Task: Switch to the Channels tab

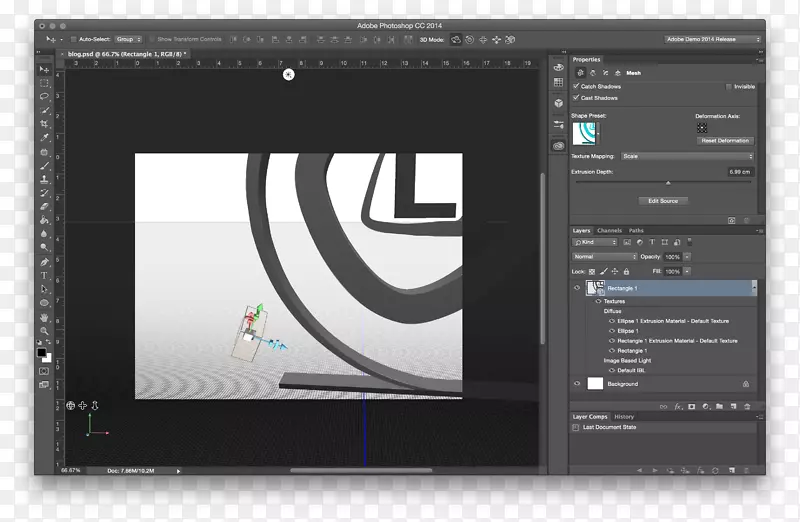Action: (609, 231)
